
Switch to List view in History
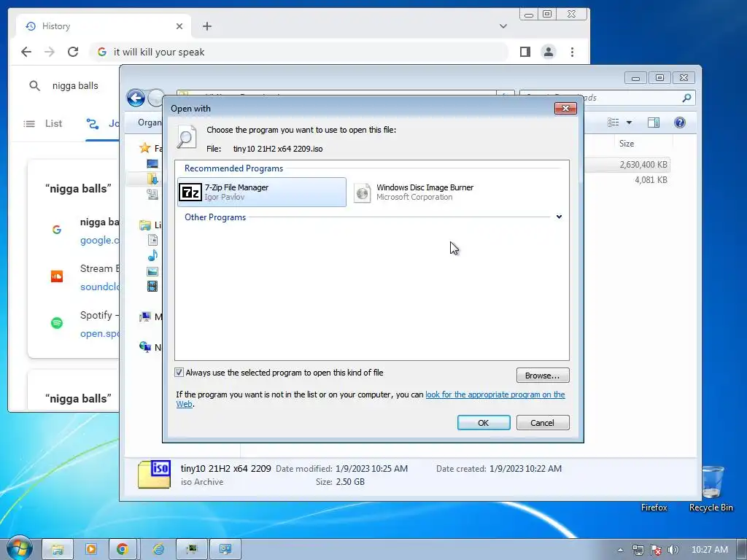pyautogui.click(x=43, y=123)
